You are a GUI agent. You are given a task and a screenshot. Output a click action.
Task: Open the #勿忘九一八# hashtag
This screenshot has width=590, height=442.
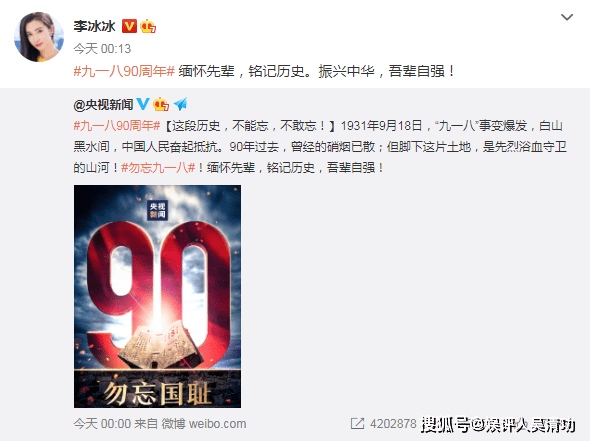[x=158, y=167]
